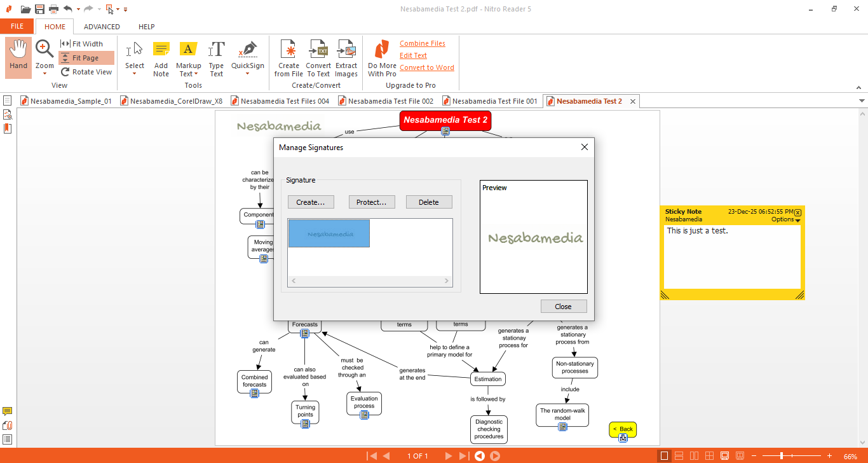Choose the Type Text tool
Image resolution: width=868 pixels, height=463 pixels.
pos(217,50)
